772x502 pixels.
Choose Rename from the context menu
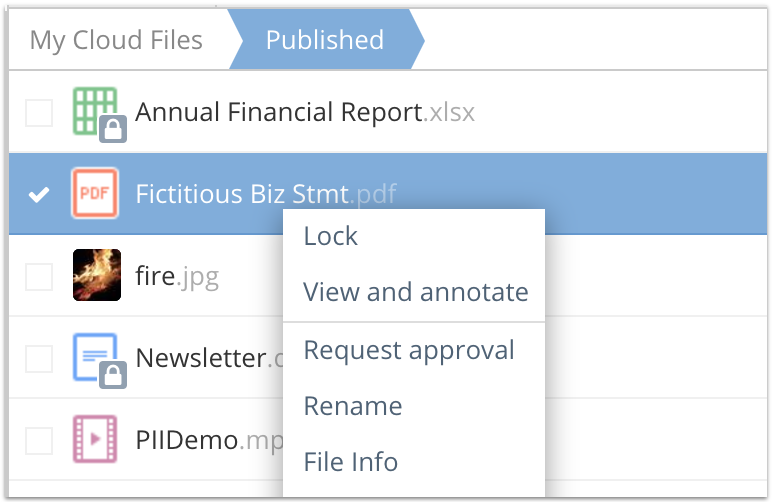click(x=352, y=406)
